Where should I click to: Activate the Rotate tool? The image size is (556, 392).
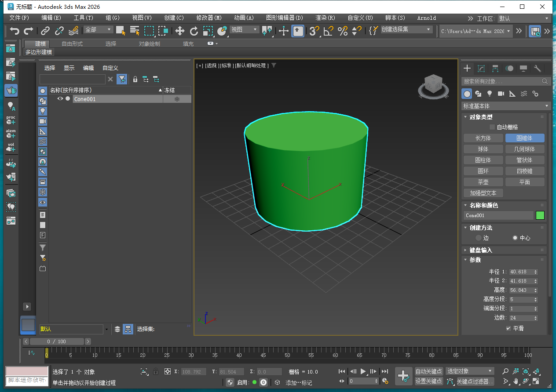[x=194, y=31]
